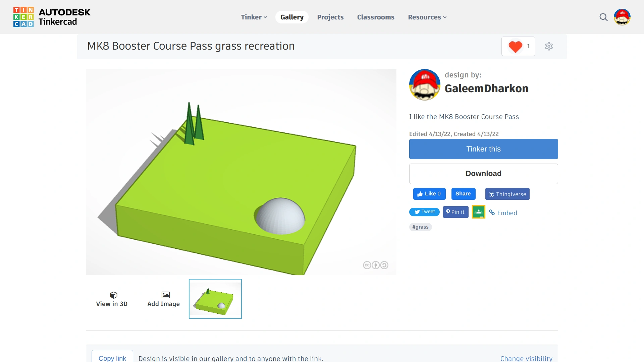The height and width of the screenshot is (362, 644).
Task: Expand the Tinker dropdown menu
Action: pyautogui.click(x=254, y=17)
